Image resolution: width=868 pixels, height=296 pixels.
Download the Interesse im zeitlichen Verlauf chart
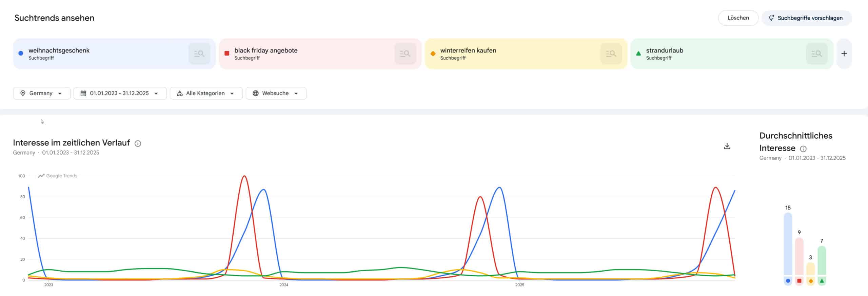727,146
